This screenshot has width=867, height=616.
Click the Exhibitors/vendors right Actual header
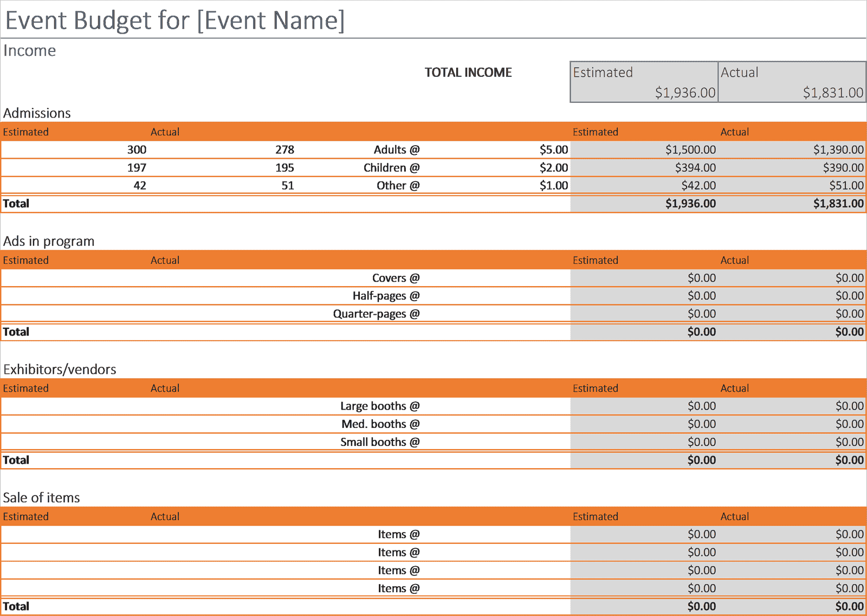tap(735, 388)
